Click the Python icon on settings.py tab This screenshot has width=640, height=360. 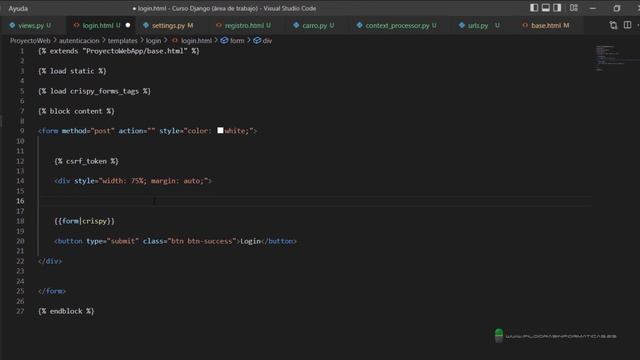146,25
